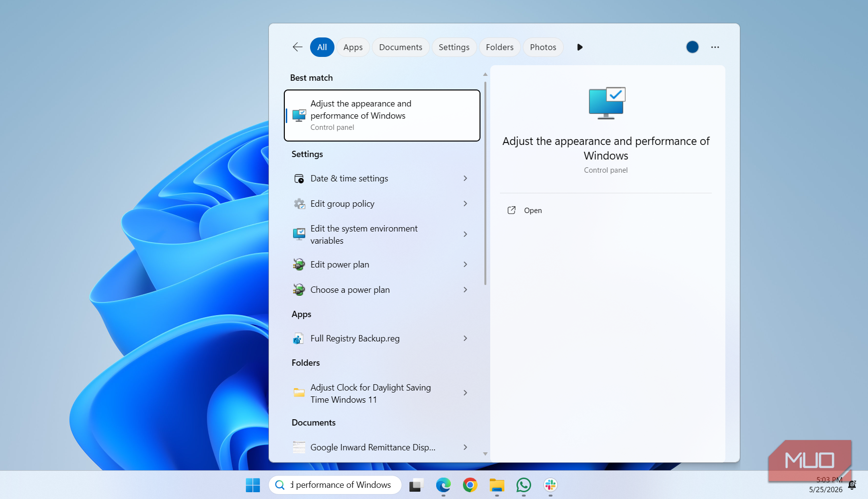Click the scrollbar up arrow in results
The width and height of the screenshot is (868, 499).
click(x=485, y=74)
